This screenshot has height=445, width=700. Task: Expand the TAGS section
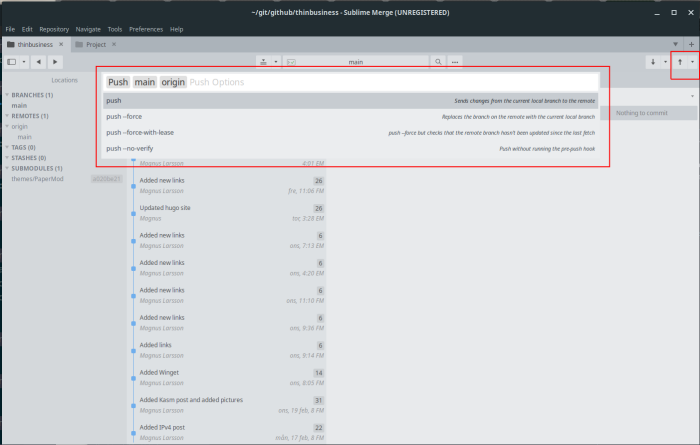pyautogui.click(x=7, y=147)
